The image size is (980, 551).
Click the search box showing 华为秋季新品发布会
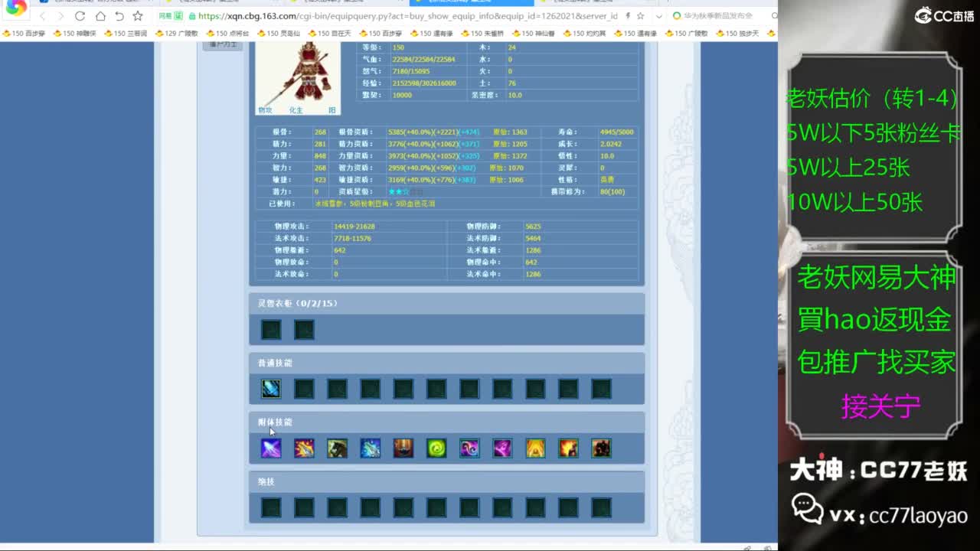point(721,16)
